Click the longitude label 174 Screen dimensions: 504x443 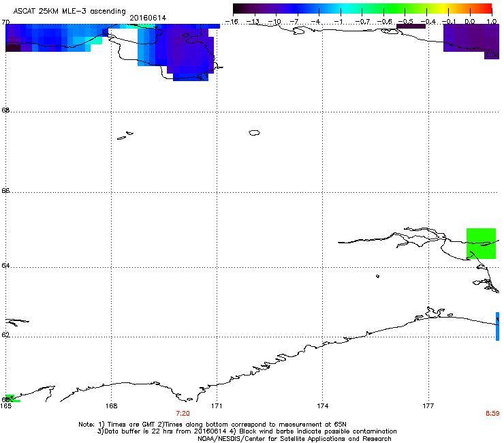pyautogui.click(x=322, y=406)
